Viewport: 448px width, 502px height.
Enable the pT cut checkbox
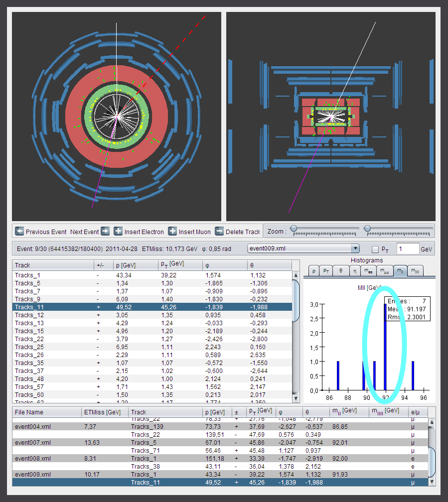click(x=375, y=249)
